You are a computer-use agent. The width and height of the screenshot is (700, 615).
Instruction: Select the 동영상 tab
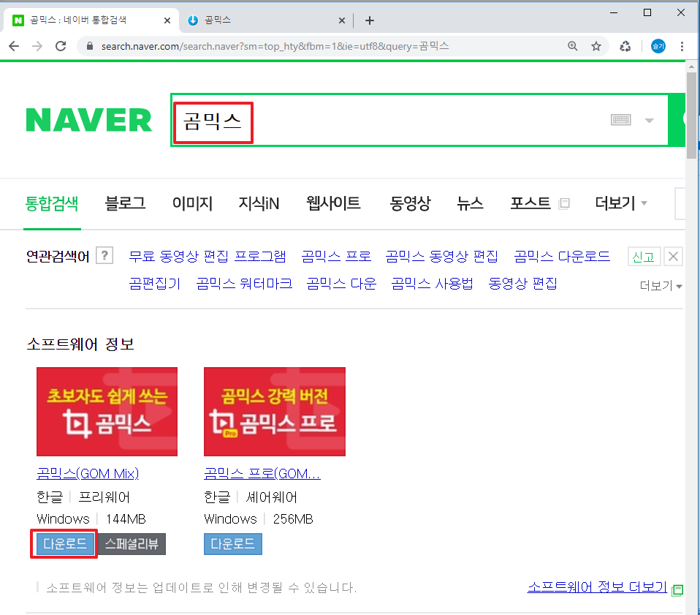(410, 204)
